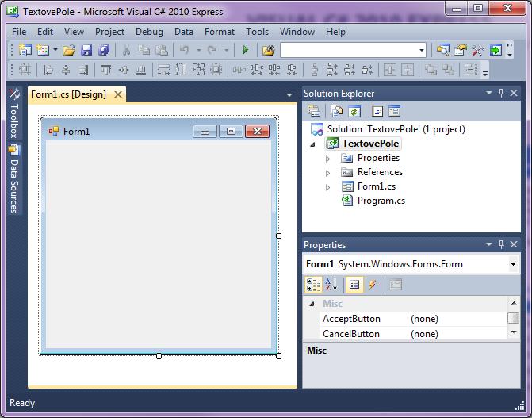The image size is (532, 418).
Task: Click the Start Page green arrow icon
Action: (x=496, y=51)
